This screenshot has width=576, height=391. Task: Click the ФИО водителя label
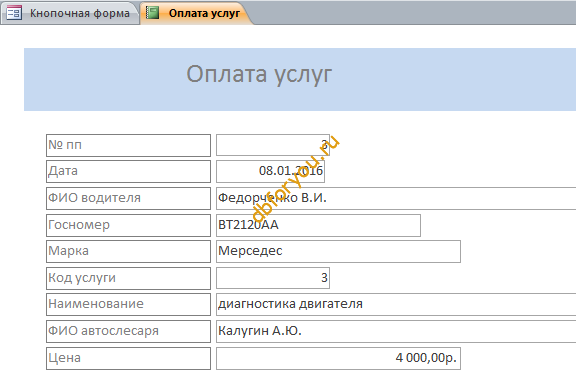click(128, 198)
